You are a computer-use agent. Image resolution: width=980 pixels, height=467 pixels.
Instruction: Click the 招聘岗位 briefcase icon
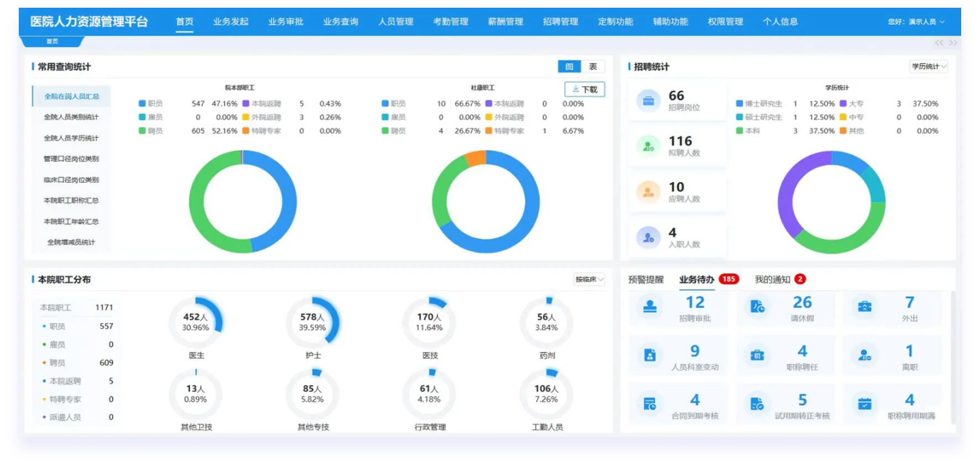pyautogui.click(x=648, y=101)
